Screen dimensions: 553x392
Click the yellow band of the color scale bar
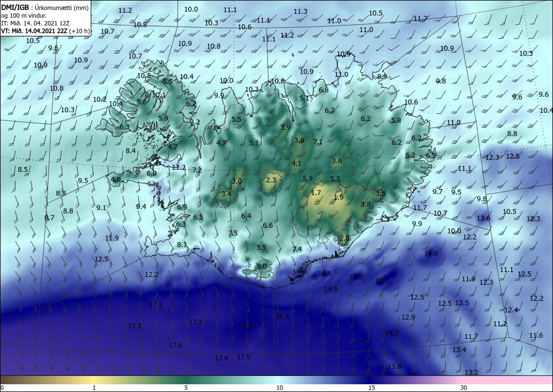(x=94, y=380)
